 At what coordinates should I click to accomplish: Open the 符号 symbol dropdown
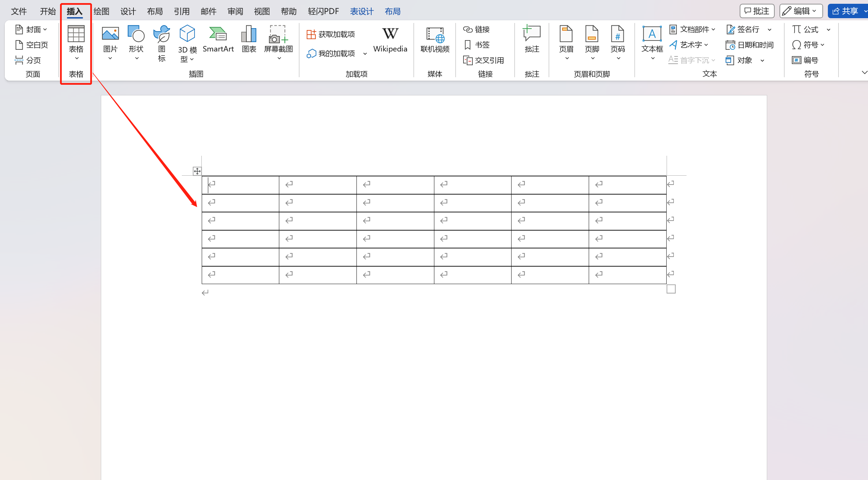pos(808,45)
